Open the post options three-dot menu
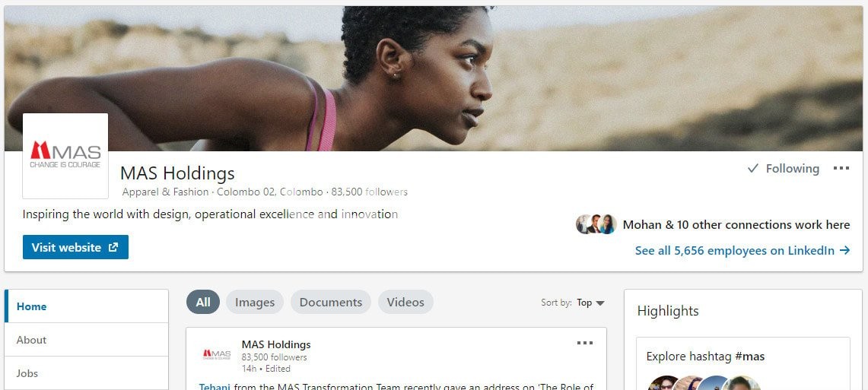Screen dimensions: 868x390 pos(584,344)
